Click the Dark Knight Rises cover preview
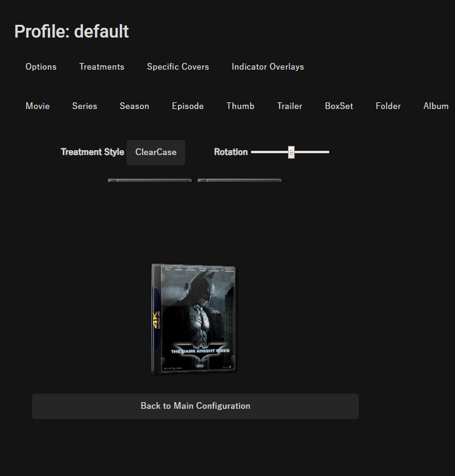455x476 pixels. click(x=194, y=319)
